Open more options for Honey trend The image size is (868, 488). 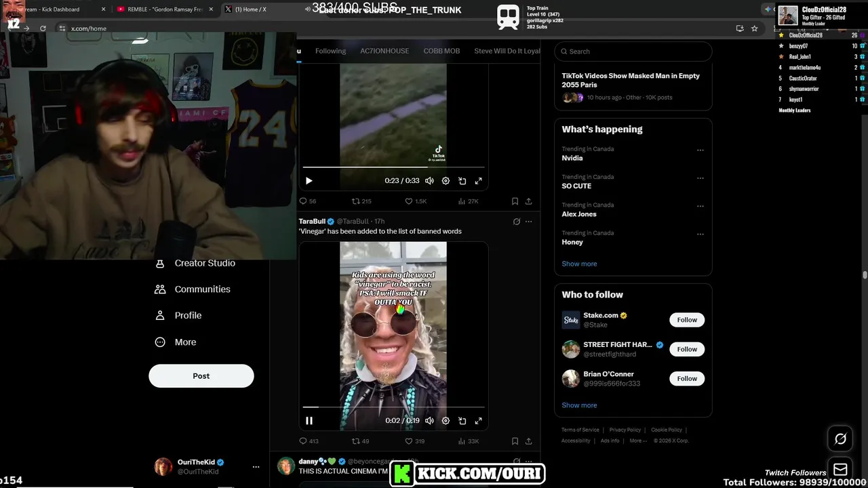pyautogui.click(x=701, y=235)
